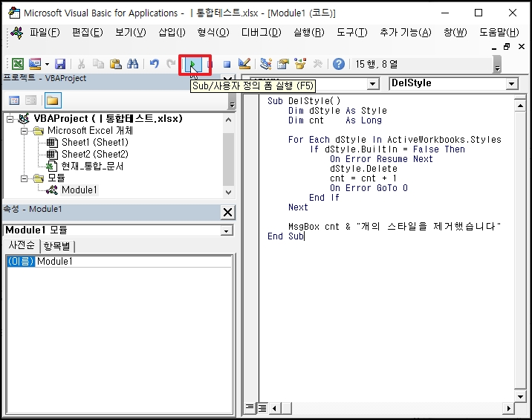Open the 실행(R) menu

click(309, 32)
